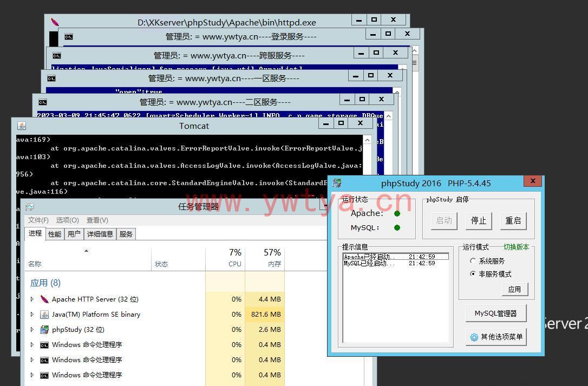Switch to the 服务 tab
Viewport: 588px width, 386px height.
(x=126, y=234)
